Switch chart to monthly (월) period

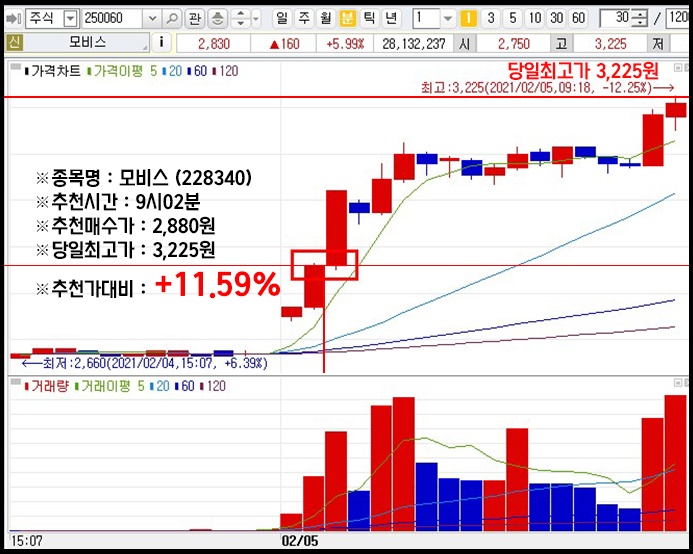pyautogui.click(x=326, y=18)
